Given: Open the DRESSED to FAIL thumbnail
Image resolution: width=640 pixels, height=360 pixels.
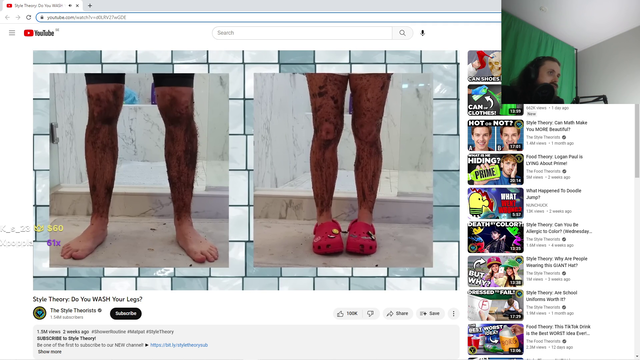Looking at the screenshot, I should [x=496, y=305].
